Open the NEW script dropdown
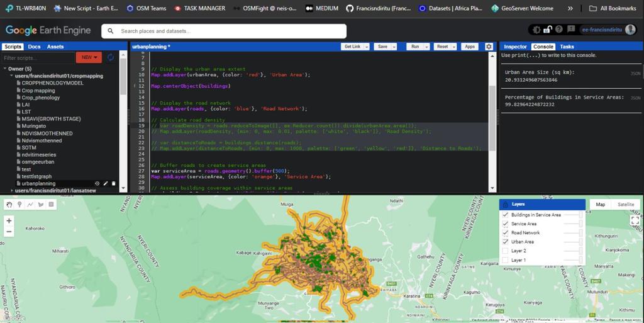 [x=89, y=57]
